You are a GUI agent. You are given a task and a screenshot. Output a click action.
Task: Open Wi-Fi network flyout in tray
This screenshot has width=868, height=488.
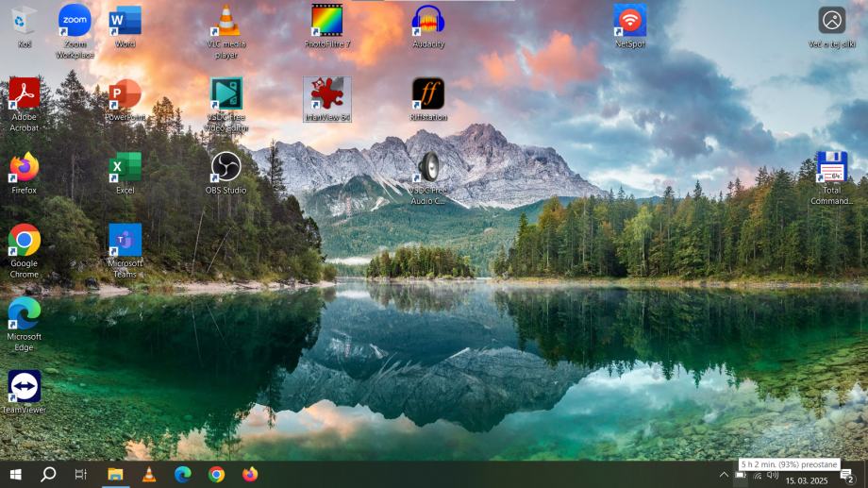coord(758,476)
